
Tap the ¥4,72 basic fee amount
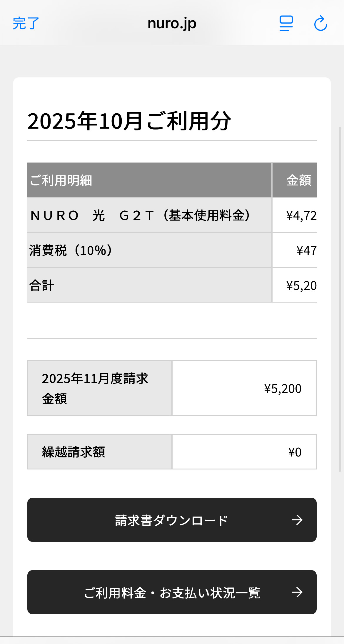[301, 216]
